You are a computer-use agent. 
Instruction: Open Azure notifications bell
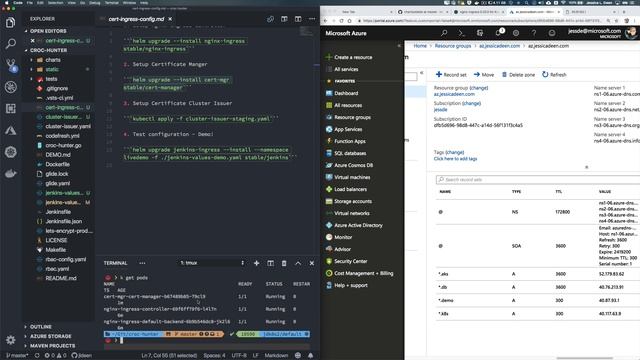click(x=498, y=33)
